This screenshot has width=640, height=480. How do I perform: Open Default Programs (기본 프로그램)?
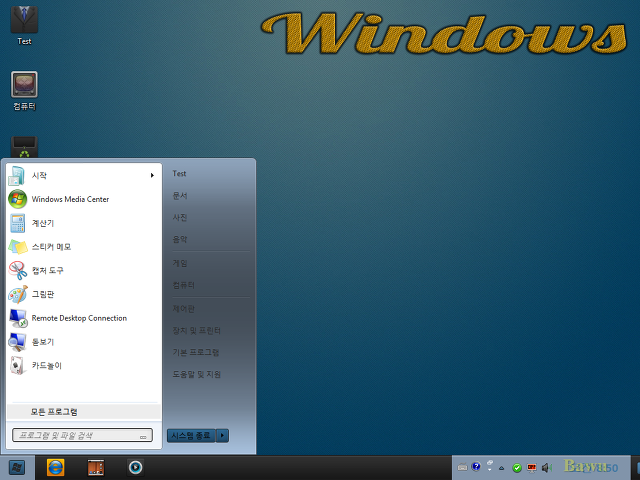click(x=196, y=352)
